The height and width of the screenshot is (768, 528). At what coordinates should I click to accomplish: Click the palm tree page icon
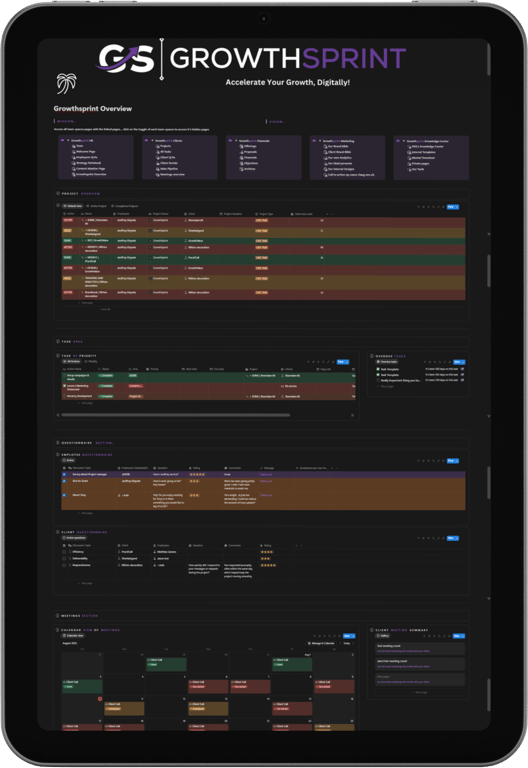click(66, 83)
